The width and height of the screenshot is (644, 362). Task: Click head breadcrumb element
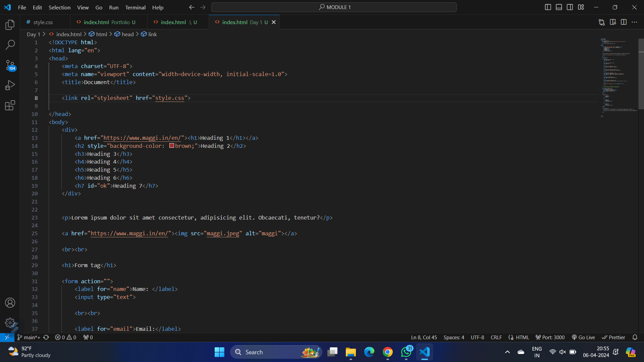tap(124, 34)
